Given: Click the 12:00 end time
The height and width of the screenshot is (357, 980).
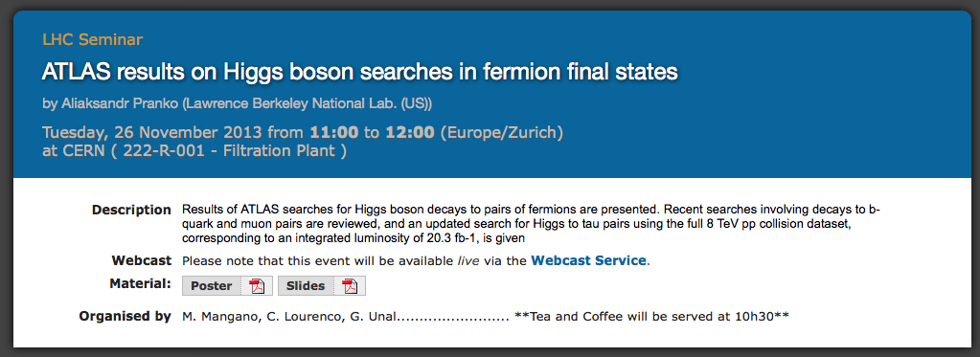Looking at the screenshot, I should point(410,133).
